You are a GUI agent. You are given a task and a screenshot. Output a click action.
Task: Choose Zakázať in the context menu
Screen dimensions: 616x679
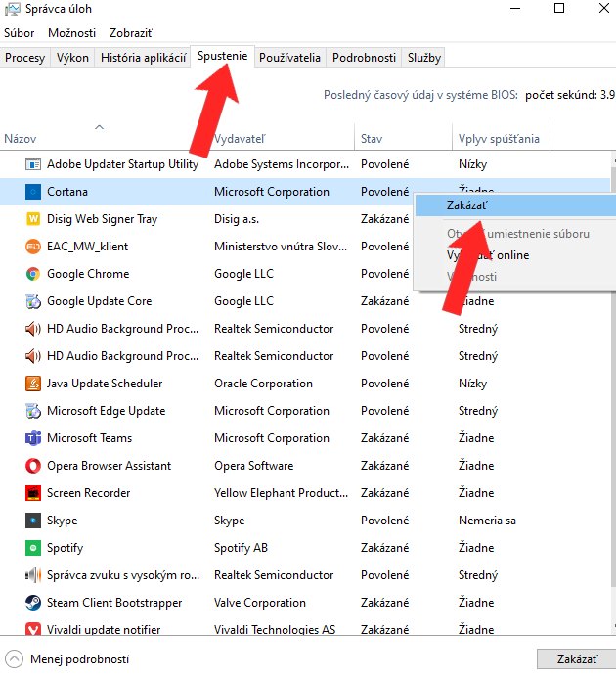[x=515, y=205]
